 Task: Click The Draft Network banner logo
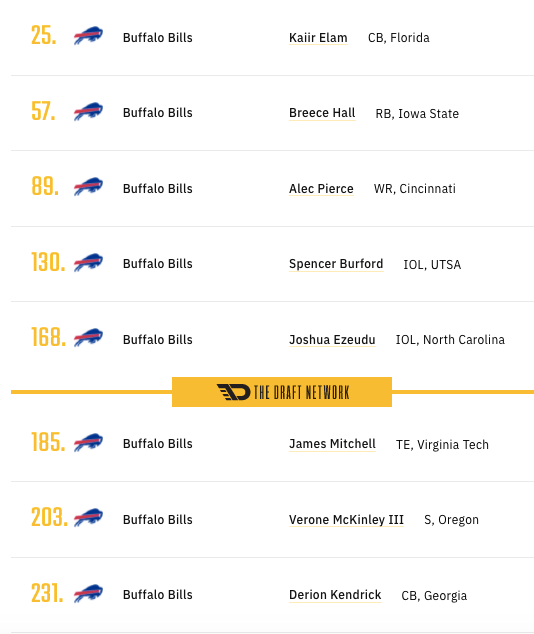(282, 392)
